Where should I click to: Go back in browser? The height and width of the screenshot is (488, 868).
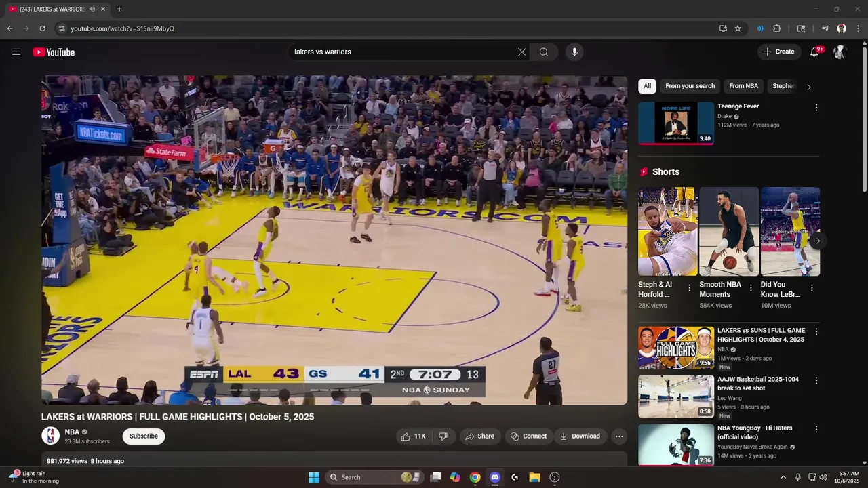coord(10,28)
